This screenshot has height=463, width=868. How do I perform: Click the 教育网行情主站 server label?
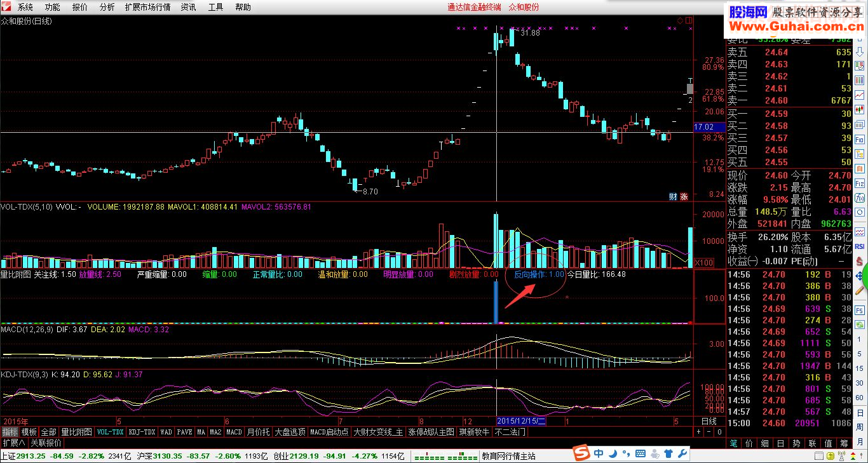[x=508, y=455]
